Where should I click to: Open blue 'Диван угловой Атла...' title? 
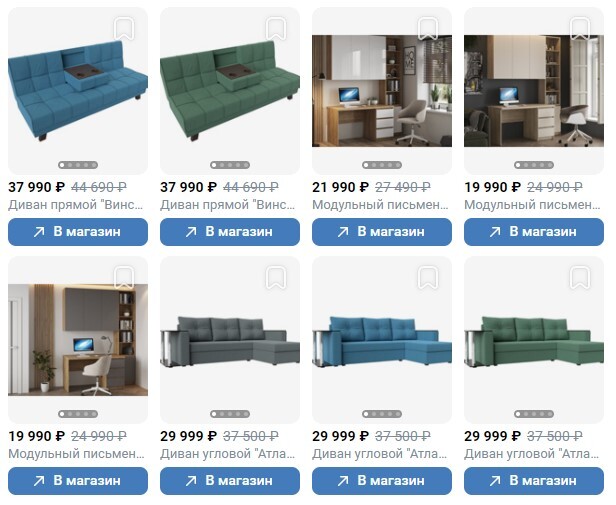pos(380,454)
